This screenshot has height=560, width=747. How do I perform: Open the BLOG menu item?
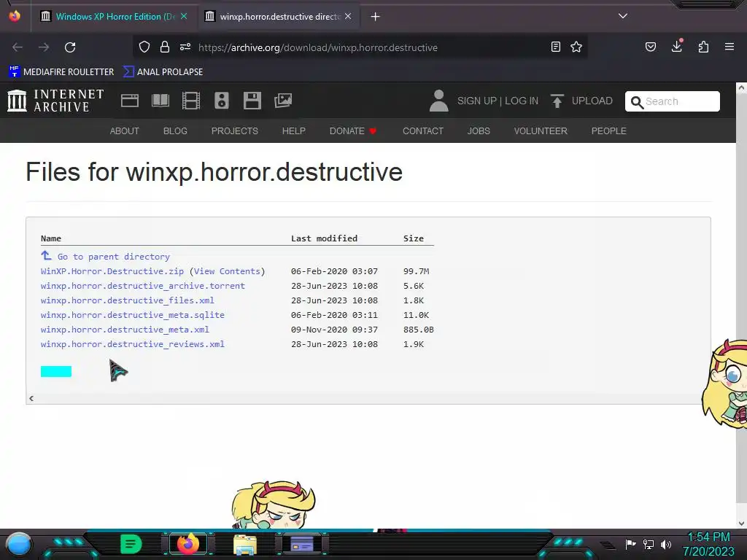coord(175,131)
